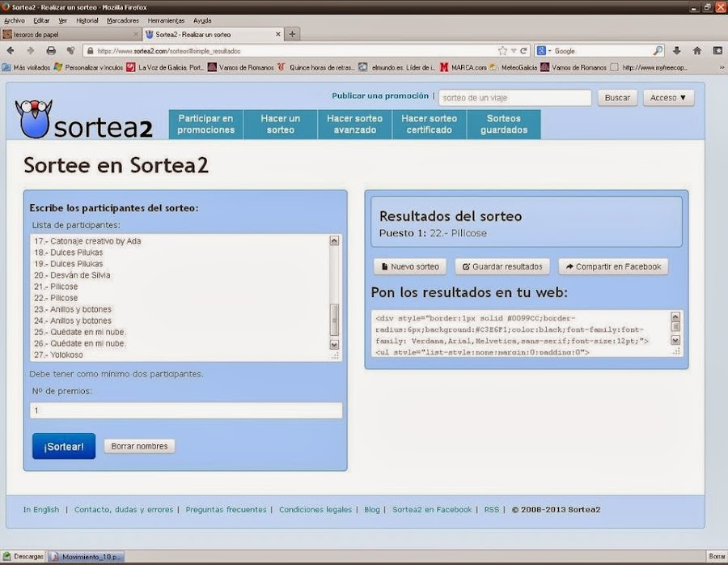
Task: Open Participar en promociones section
Action: (x=205, y=125)
